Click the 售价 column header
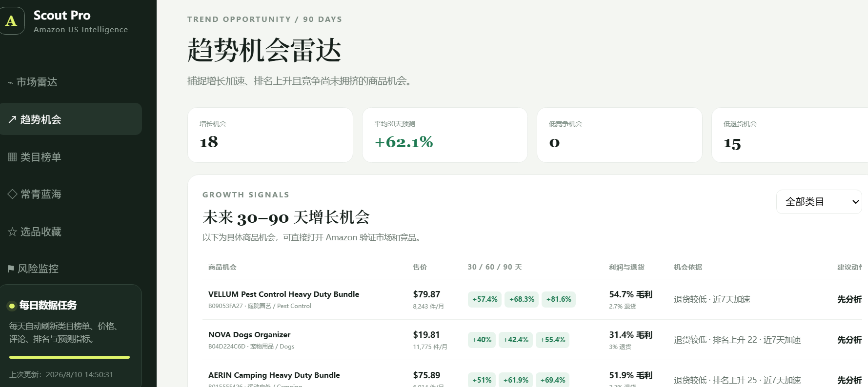 420,267
